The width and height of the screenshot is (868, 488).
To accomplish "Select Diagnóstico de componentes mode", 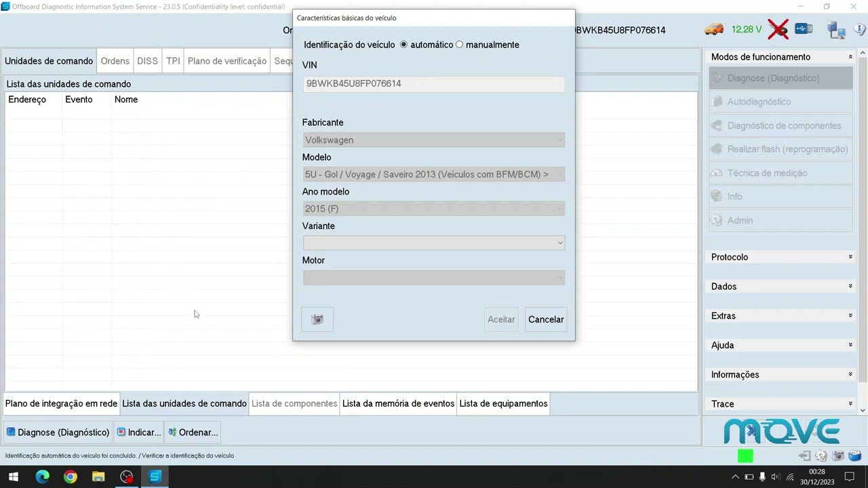I will (781, 125).
